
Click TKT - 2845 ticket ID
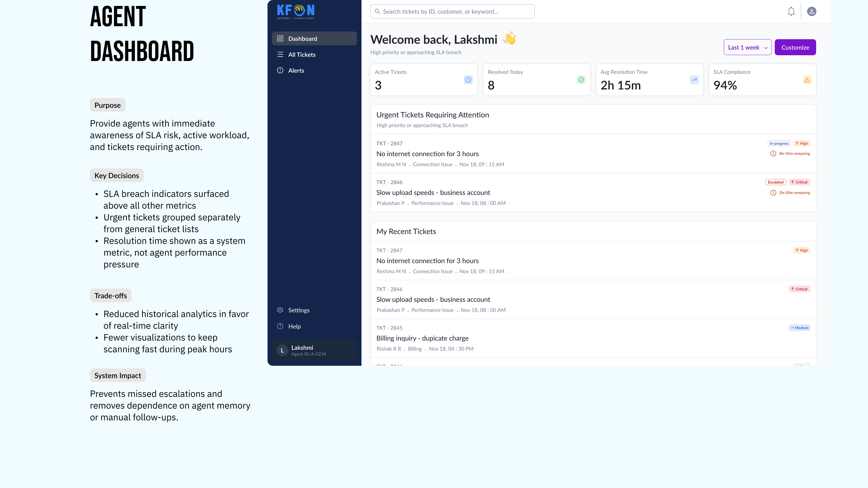tap(389, 328)
